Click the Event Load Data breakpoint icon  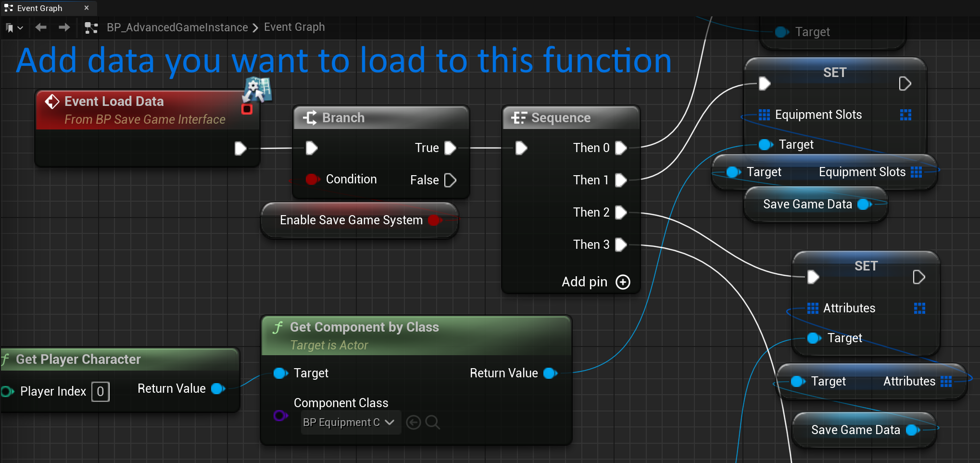pos(247,109)
